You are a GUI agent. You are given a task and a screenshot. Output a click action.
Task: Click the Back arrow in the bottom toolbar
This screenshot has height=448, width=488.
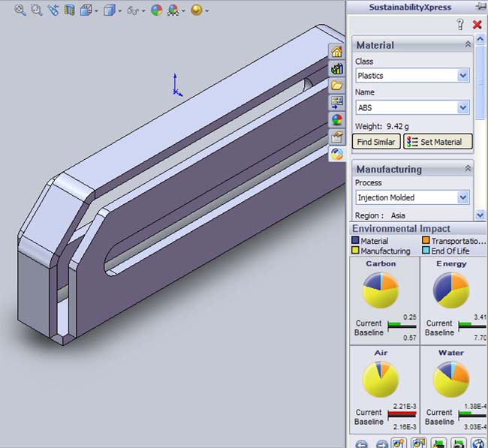[361, 444]
